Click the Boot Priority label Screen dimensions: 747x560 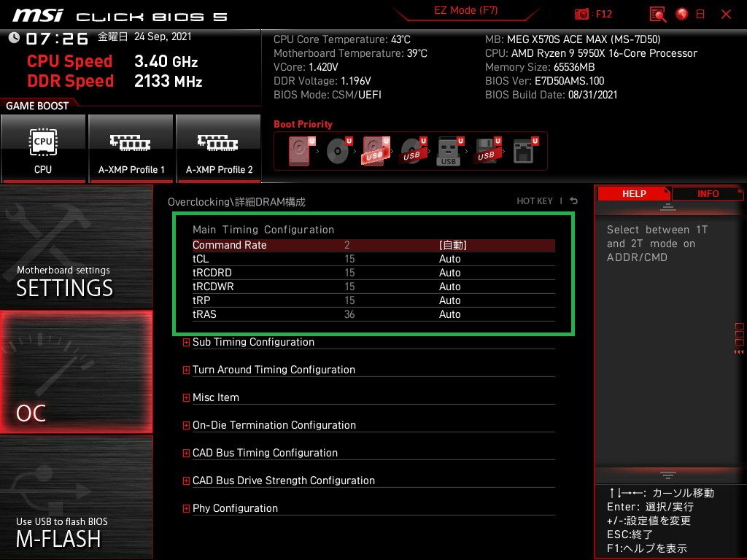303,124
